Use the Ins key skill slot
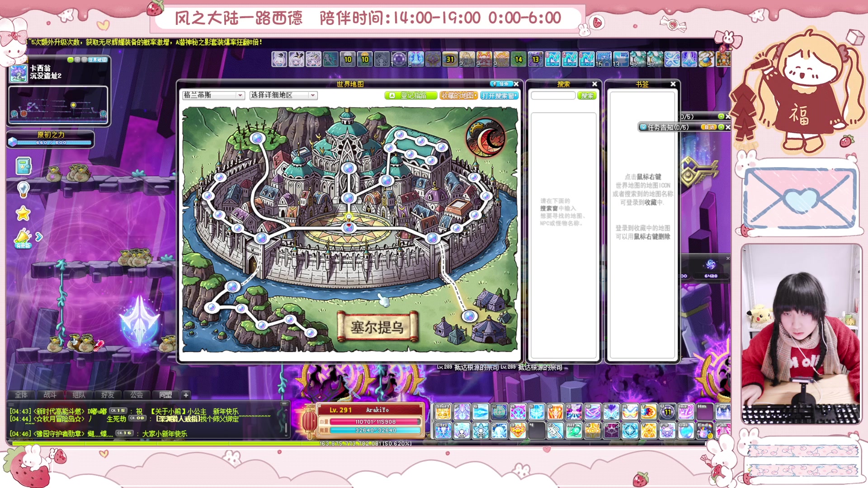The image size is (868, 488). pos(686,412)
